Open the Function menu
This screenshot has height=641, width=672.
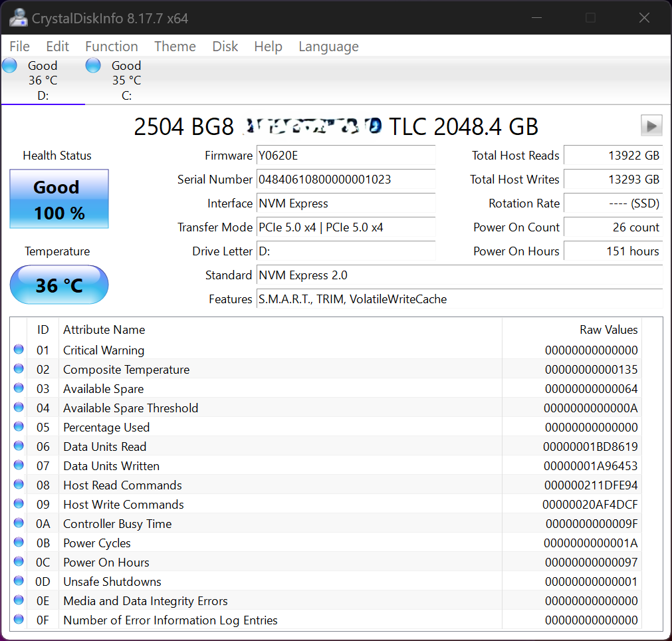click(x=112, y=47)
